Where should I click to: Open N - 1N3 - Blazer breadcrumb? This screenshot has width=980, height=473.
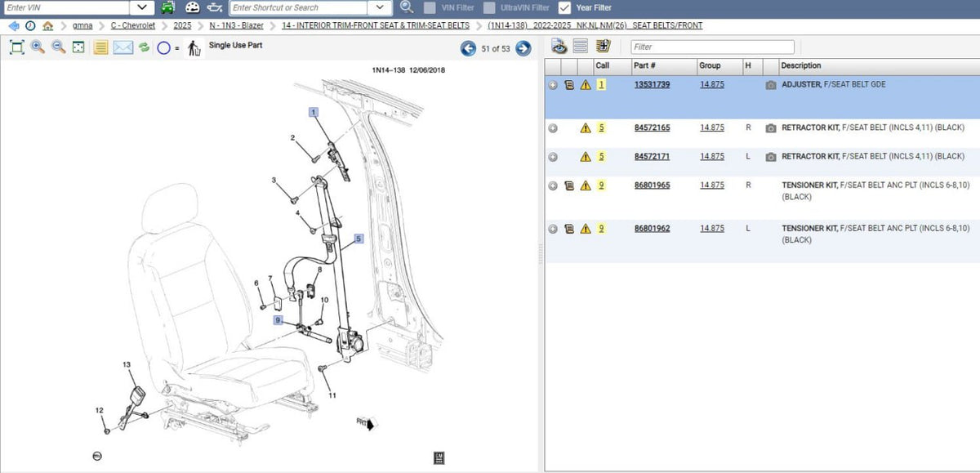click(236, 25)
